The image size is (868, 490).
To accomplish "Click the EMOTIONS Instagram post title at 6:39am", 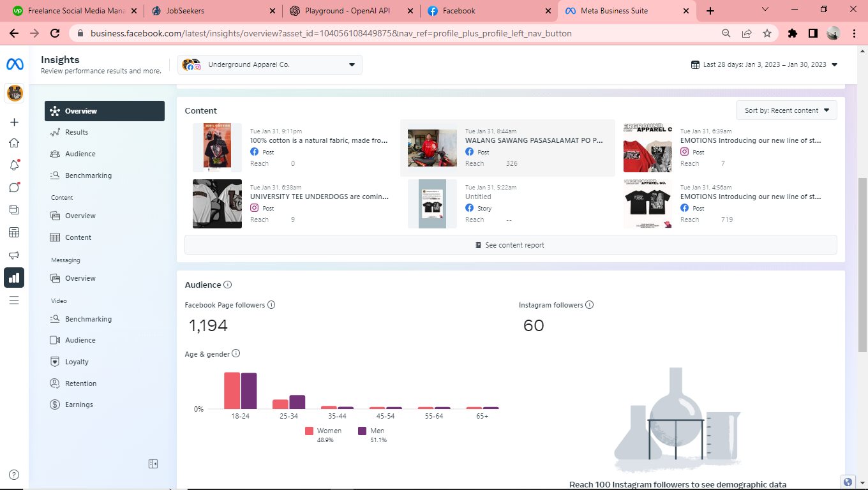I will click(x=751, y=140).
